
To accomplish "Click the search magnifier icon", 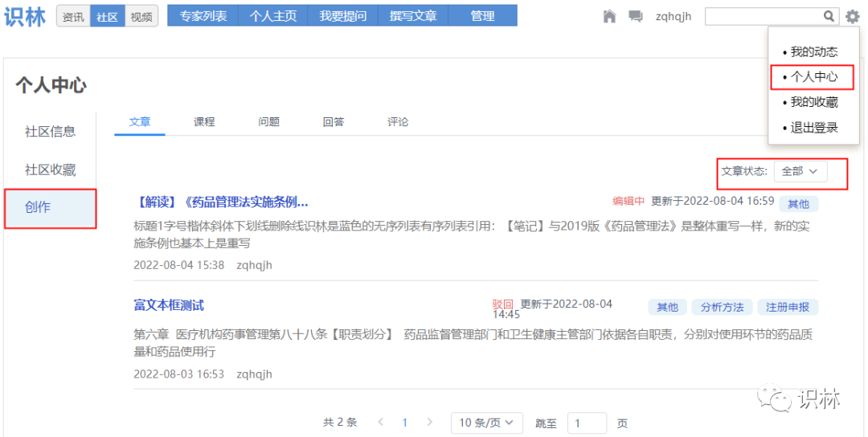I will (x=828, y=17).
